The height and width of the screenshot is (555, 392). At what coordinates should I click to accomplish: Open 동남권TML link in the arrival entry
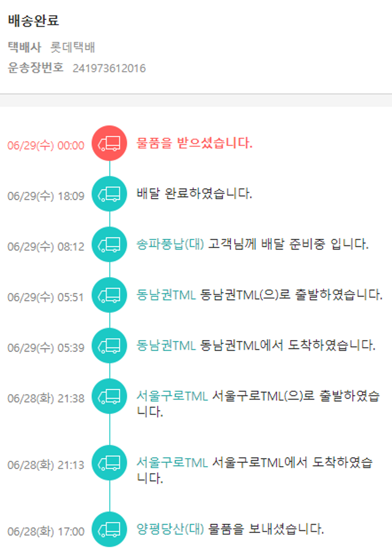tap(166, 346)
